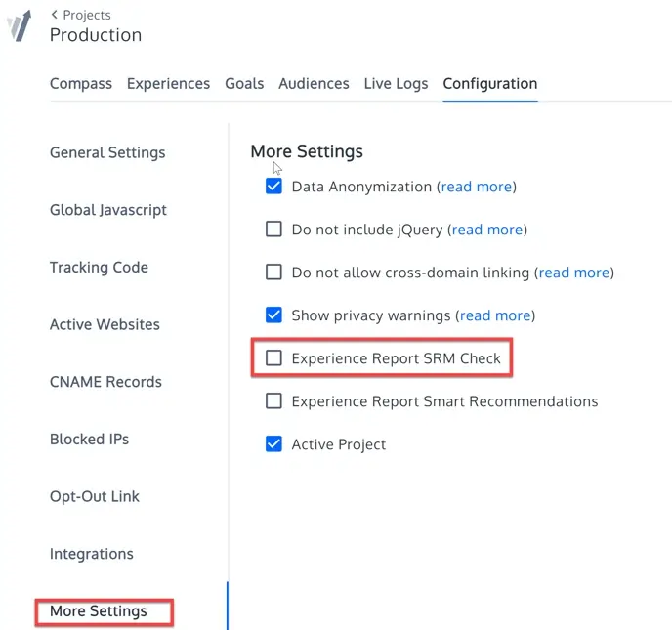The image size is (672, 630).
Task: Open read more link for cross-domain linking
Action: (x=573, y=273)
